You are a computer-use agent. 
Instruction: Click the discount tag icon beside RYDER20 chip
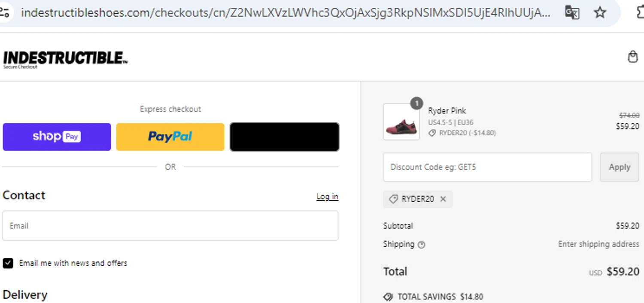tap(393, 199)
